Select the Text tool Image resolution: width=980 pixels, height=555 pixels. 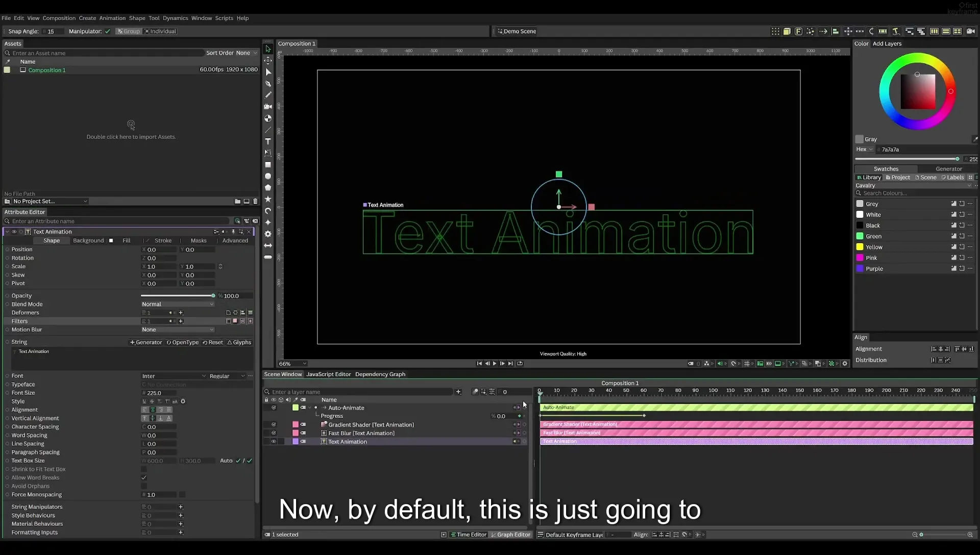pos(268,141)
